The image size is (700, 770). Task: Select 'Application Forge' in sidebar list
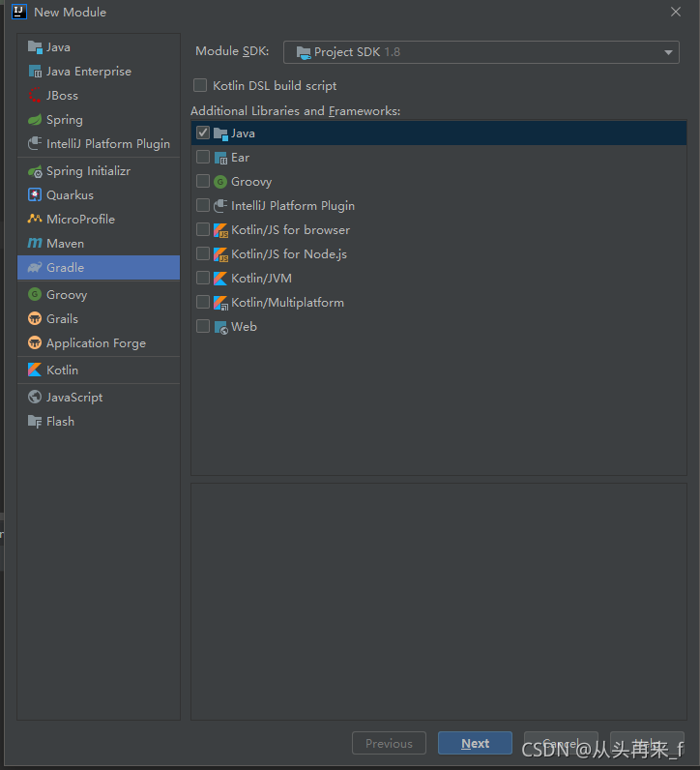(x=99, y=342)
